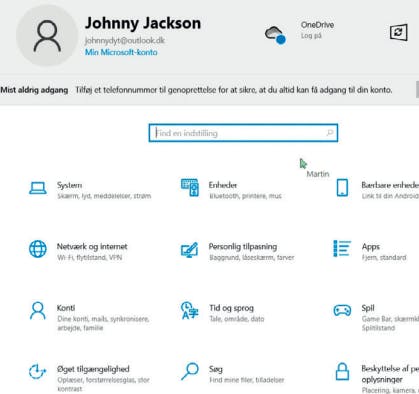Image resolution: width=419 pixels, height=394 pixels.
Task: Click the Apps list icon
Action: (342, 249)
